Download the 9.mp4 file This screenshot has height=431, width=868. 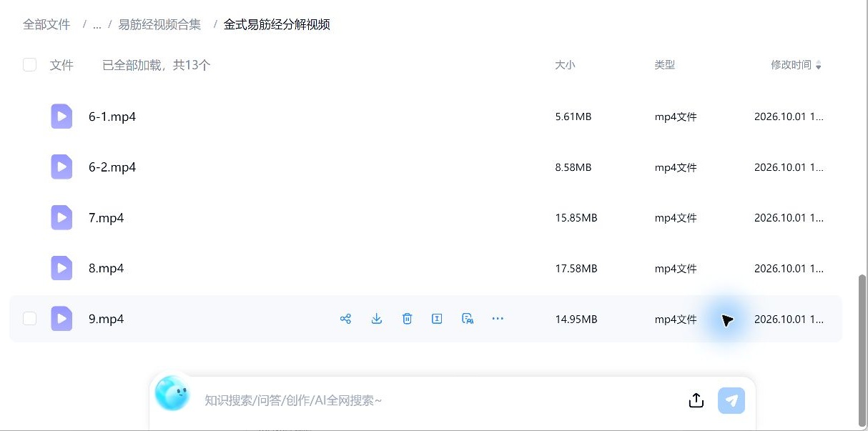(377, 319)
